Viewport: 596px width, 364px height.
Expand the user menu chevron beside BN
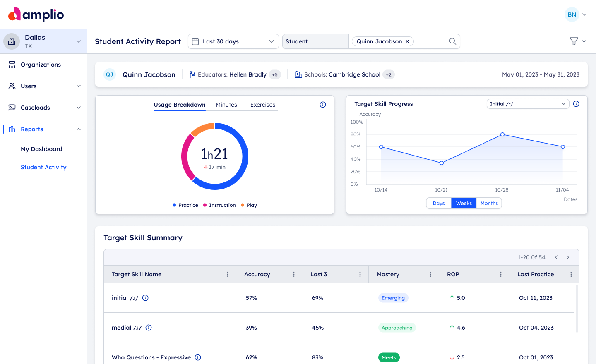click(584, 14)
